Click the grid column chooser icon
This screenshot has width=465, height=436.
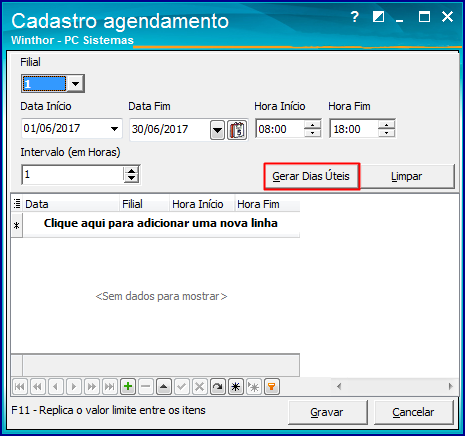click(x=17, y=203)
